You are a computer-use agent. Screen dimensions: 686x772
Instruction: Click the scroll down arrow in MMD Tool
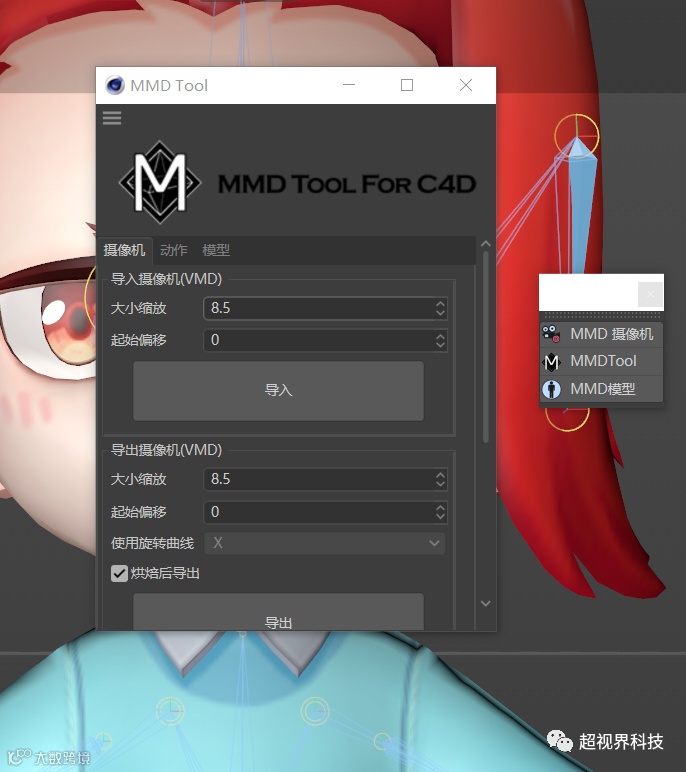[x=486, y=604]
